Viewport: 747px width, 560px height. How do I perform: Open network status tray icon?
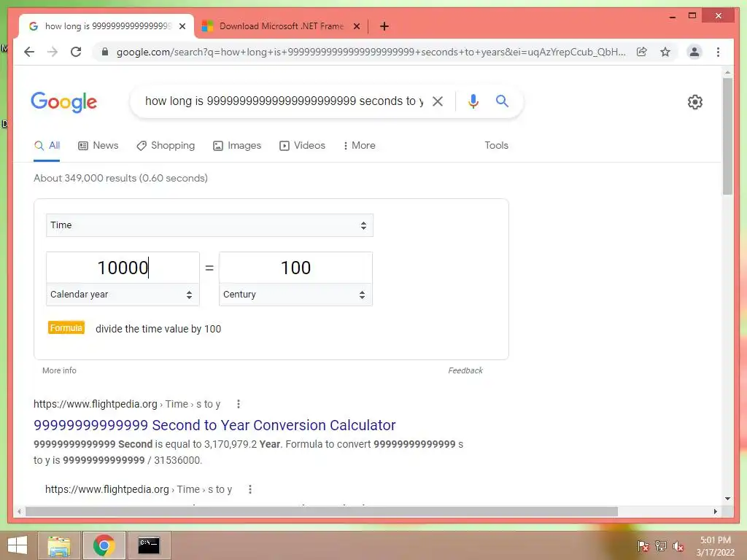[660, 545]
